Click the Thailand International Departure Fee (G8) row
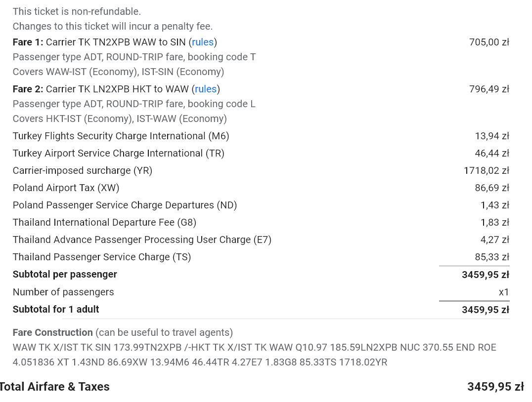Screen dimensions: 532x402 tap(261, 222)
